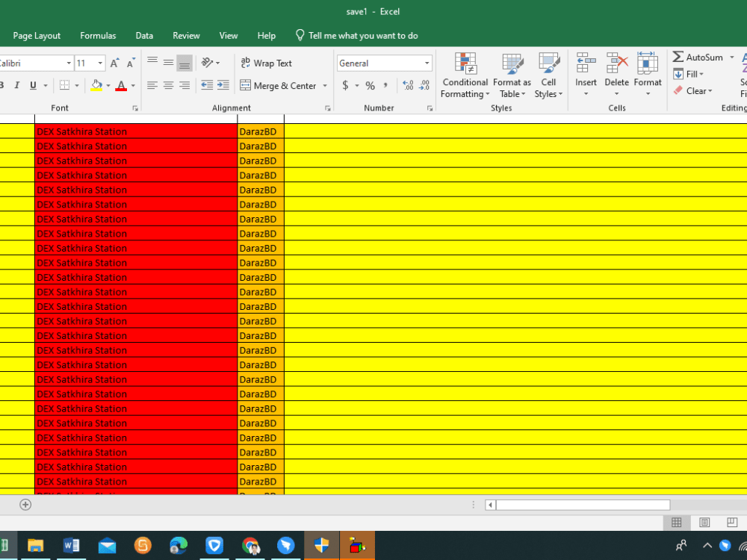Screen dimensions: 747x560
Task: Open Clear options
Action: click(693, 91)
